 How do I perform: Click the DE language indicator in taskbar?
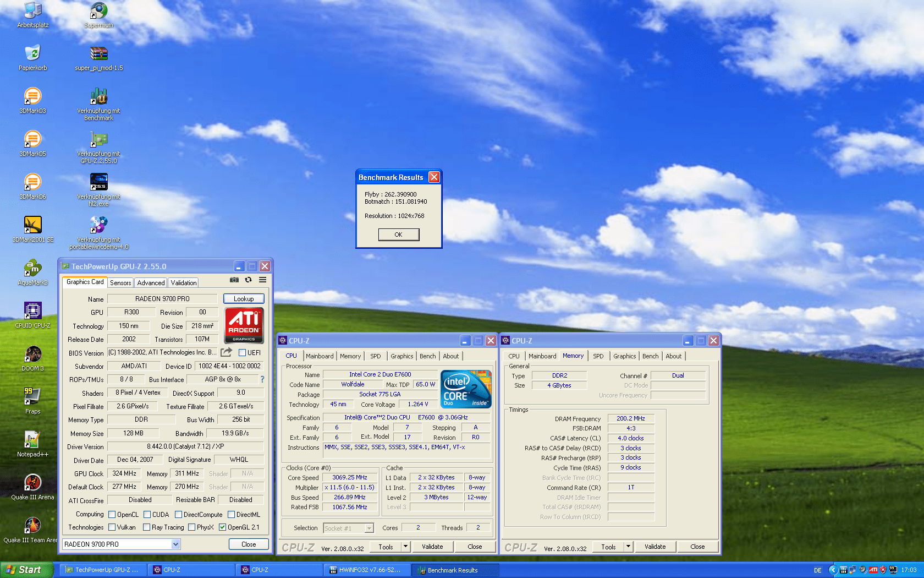coord(817,570)
